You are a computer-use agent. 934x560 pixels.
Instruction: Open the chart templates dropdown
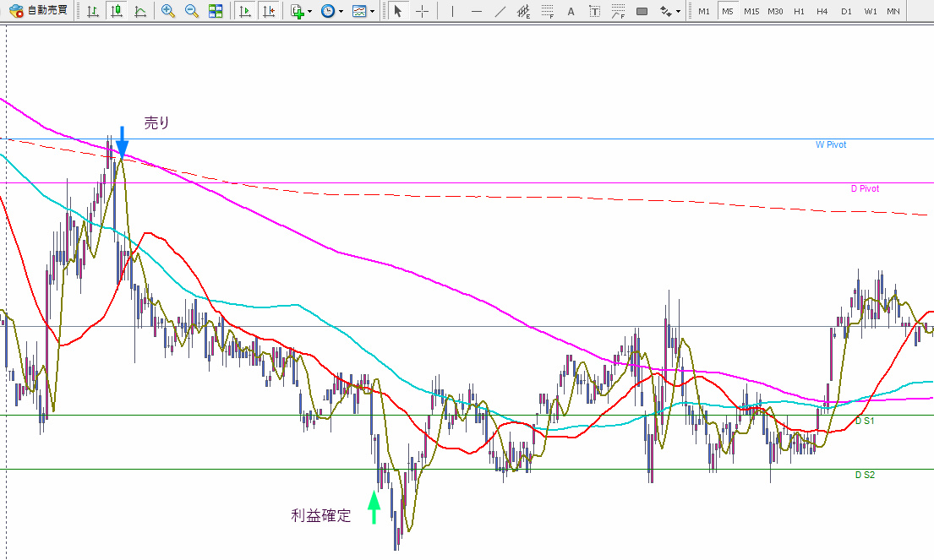tap(363, 11)
